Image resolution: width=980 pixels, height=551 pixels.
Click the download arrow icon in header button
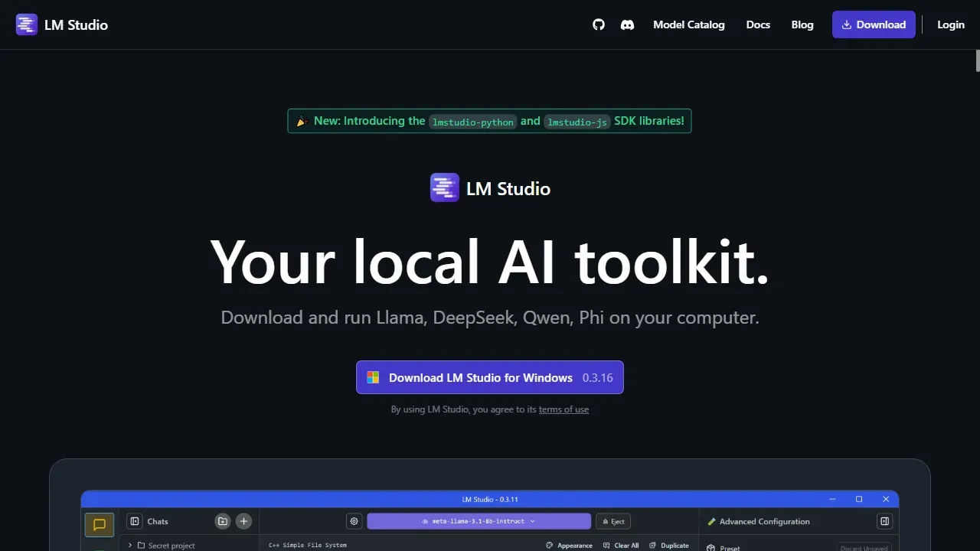tap(847, 24)
